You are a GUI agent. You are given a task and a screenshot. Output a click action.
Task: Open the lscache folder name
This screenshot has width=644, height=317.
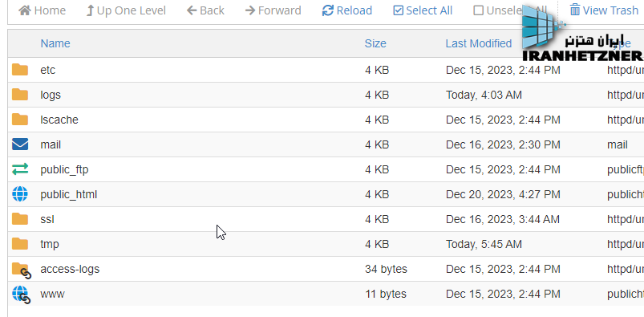59,120
